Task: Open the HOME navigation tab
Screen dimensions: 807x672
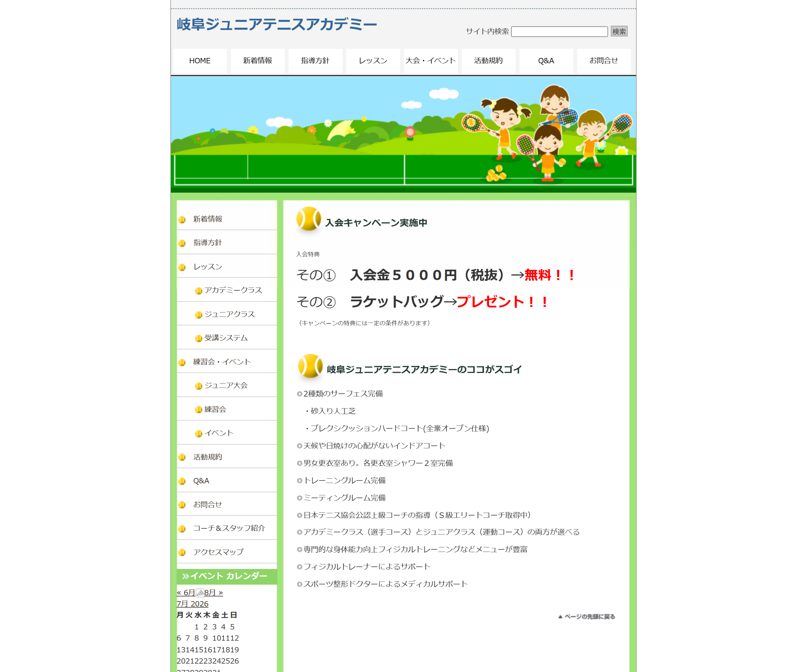Action: (200, 61)
